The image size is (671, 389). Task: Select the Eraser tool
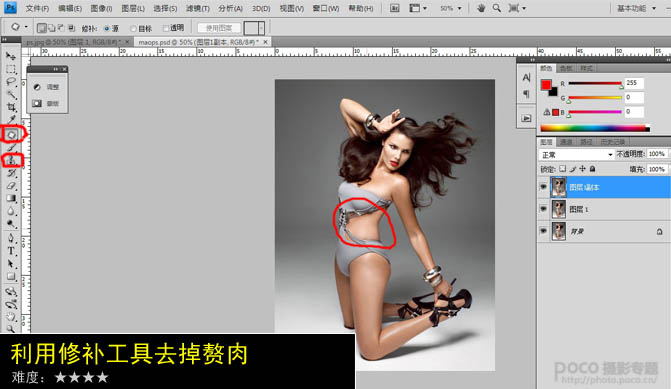point(12,186)
